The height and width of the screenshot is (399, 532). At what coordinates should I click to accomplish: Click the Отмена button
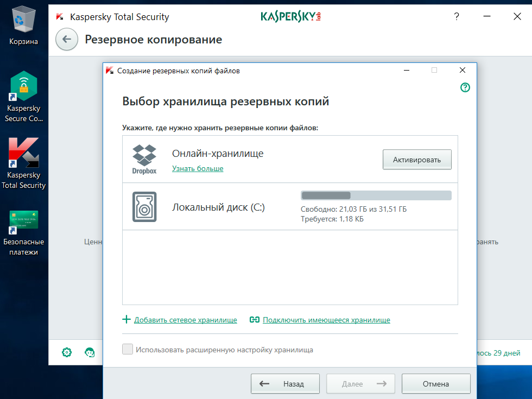[x=436, y=384]
